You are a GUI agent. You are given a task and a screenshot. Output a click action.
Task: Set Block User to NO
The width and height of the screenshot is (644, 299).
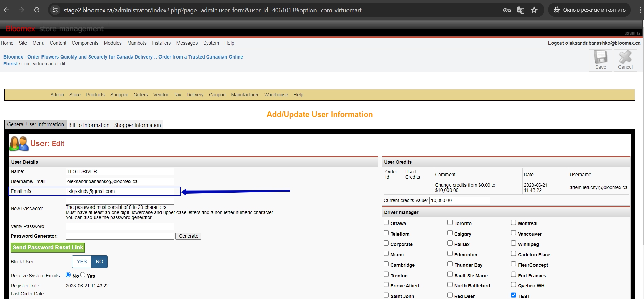(99, 262)
